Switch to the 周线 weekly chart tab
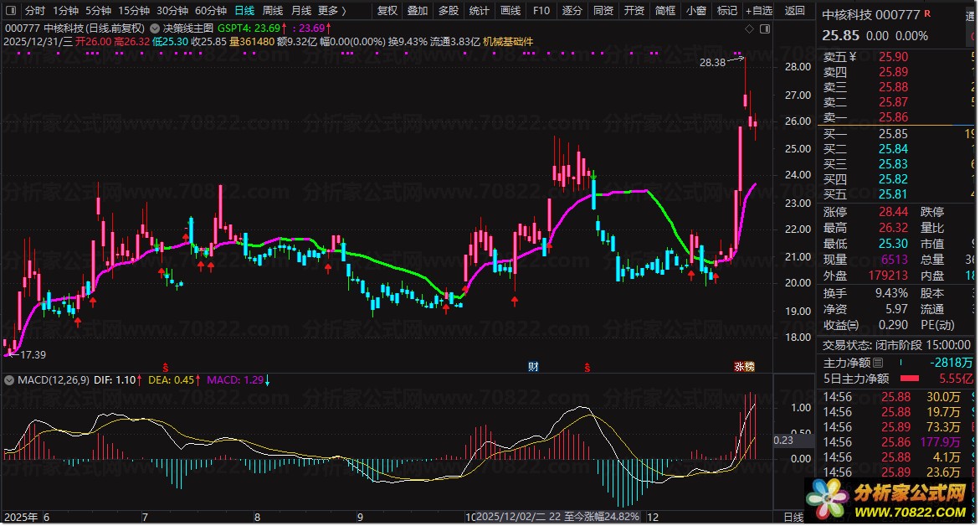980x526 pixels. pos(273,11)
